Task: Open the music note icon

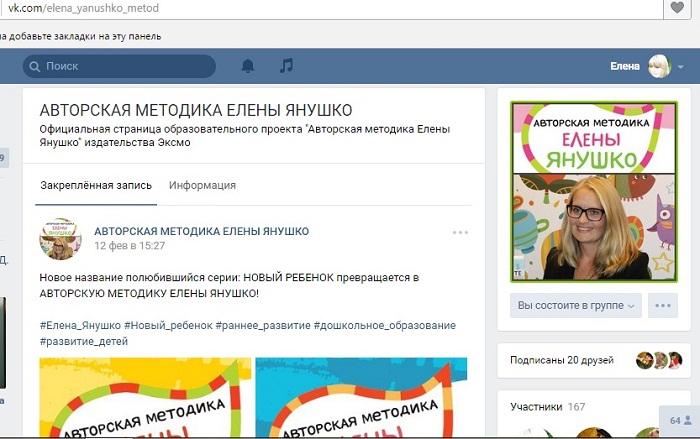Action: (286, 66)
